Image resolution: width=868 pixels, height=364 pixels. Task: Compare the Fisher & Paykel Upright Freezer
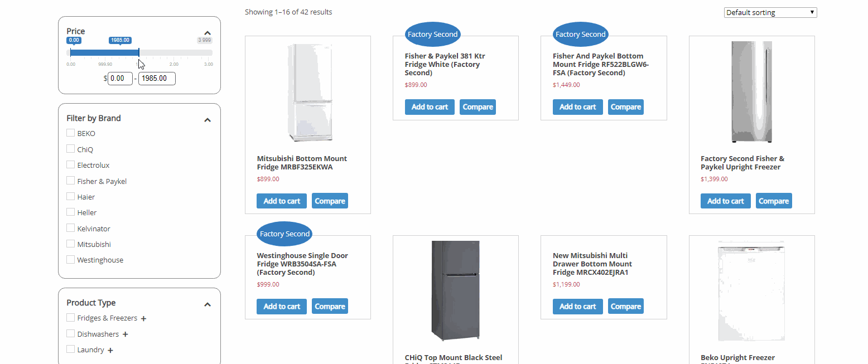click(774, 201)
